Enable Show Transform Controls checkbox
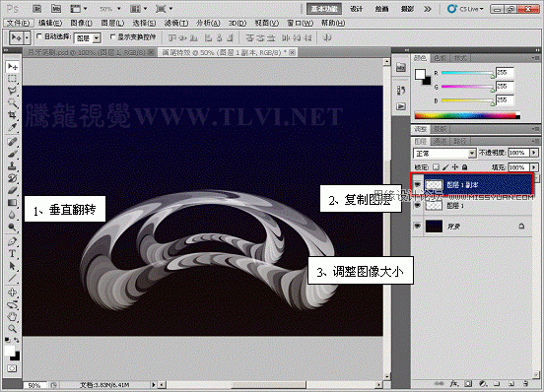Viewport: 544px width, 392px height. tap(112, 36)
